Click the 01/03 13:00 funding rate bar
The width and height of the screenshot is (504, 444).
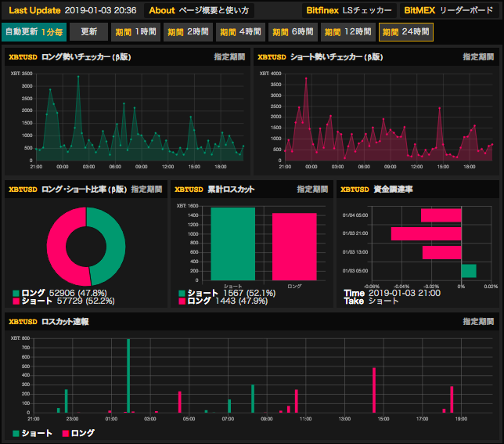441,252
